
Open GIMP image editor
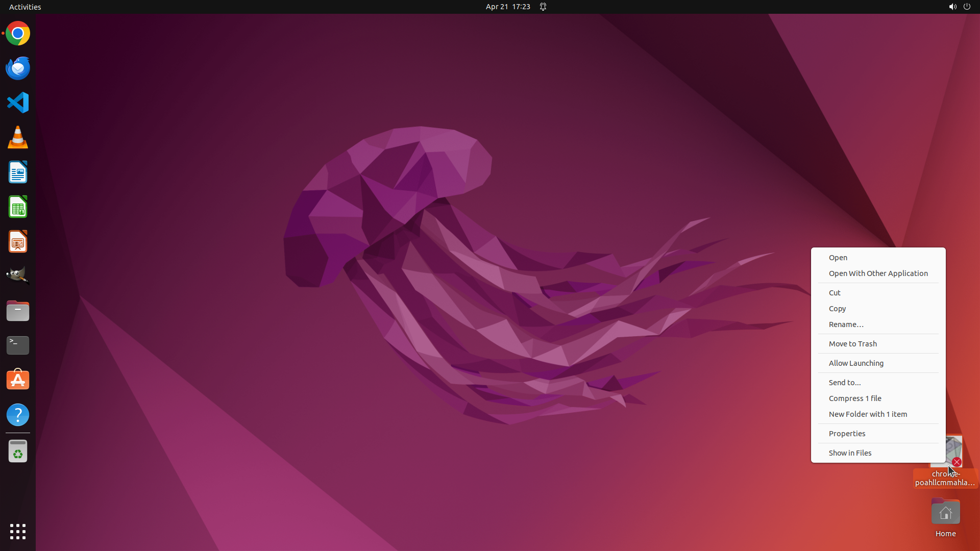pyautogui.click(x=18, y=276)
